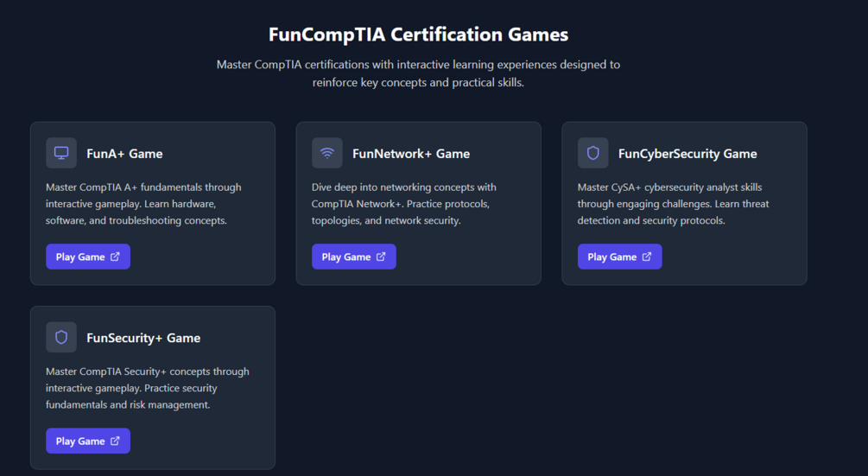The image size is (868, 476).
Task: Select the FunNetwork+ Game title
Action: tap(411, 154)
